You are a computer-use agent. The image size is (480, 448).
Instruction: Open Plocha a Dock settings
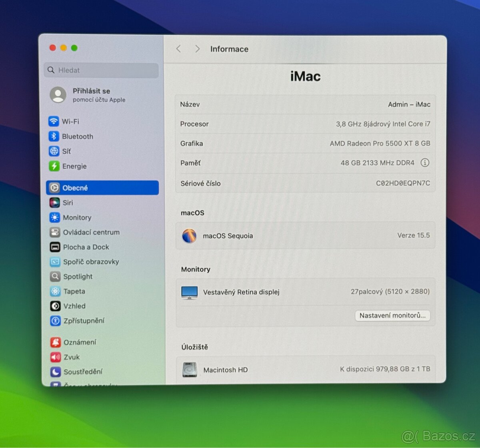click(86, 247)
